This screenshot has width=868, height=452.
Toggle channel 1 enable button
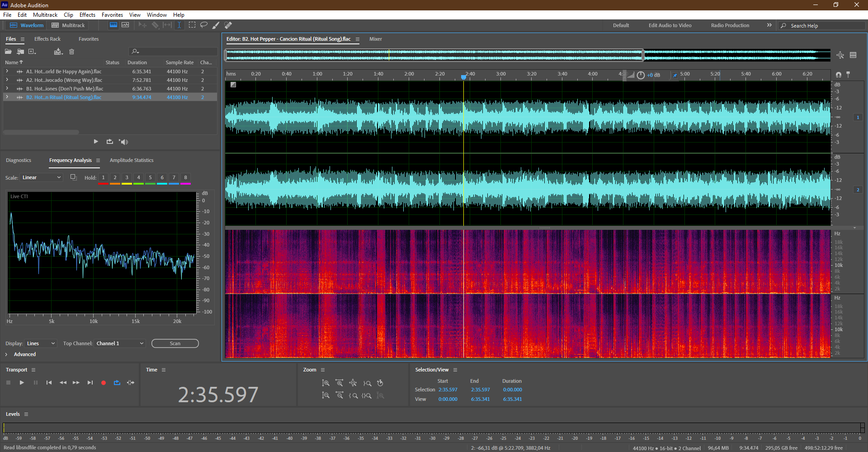tap(858, 117)
